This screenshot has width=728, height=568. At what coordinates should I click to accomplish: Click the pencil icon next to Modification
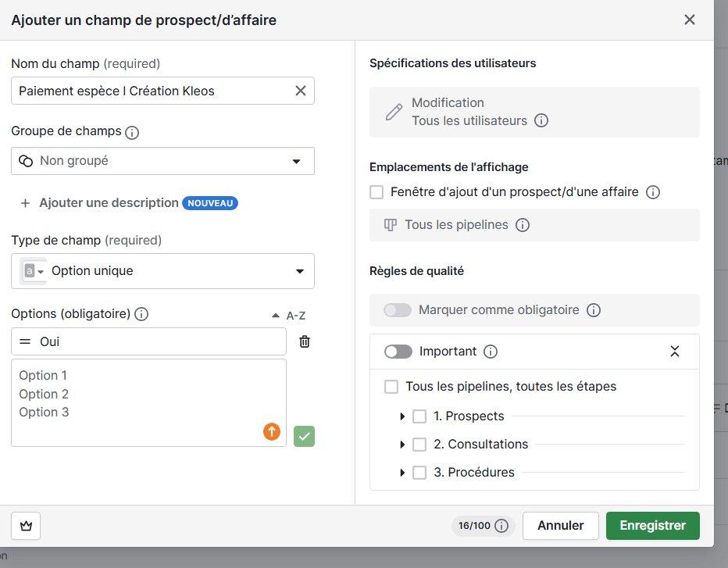click(393, 112)
